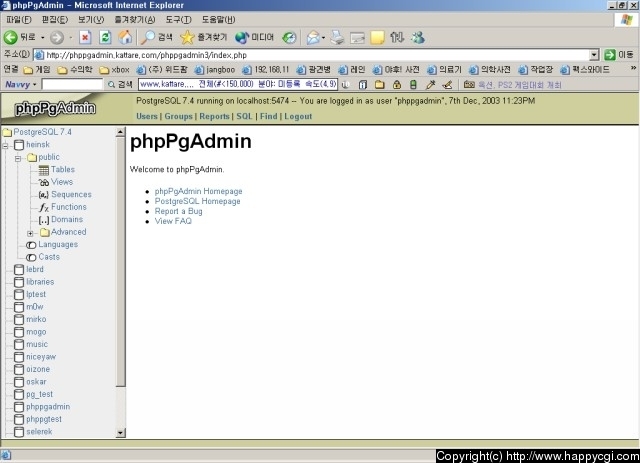
Task: Open the Mail envelope icon
Action: 313,38
